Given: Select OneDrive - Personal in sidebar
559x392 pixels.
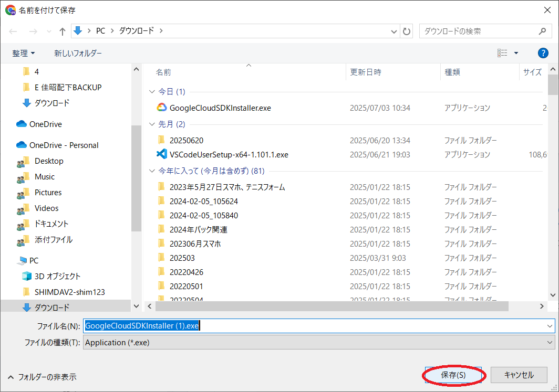Looking at the screenshot, I should coord(64,145).
